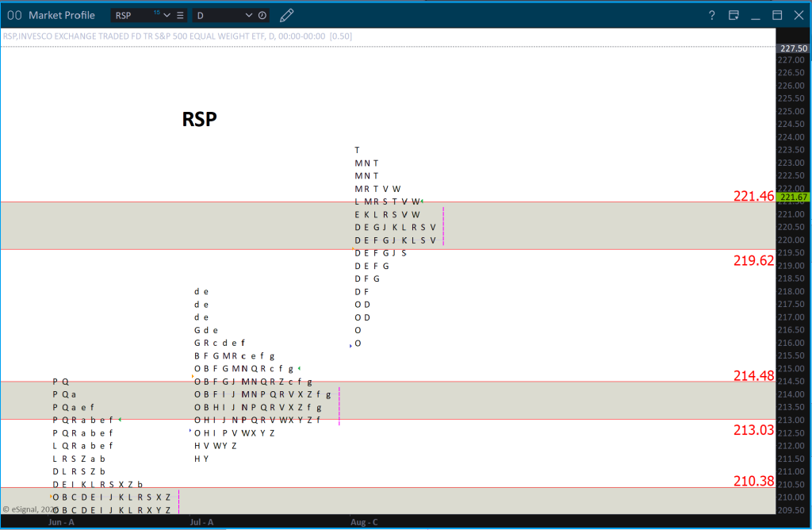This screenshot has width=812, height=530.
Task: Click the Jun - A date label
Action: 61,522
